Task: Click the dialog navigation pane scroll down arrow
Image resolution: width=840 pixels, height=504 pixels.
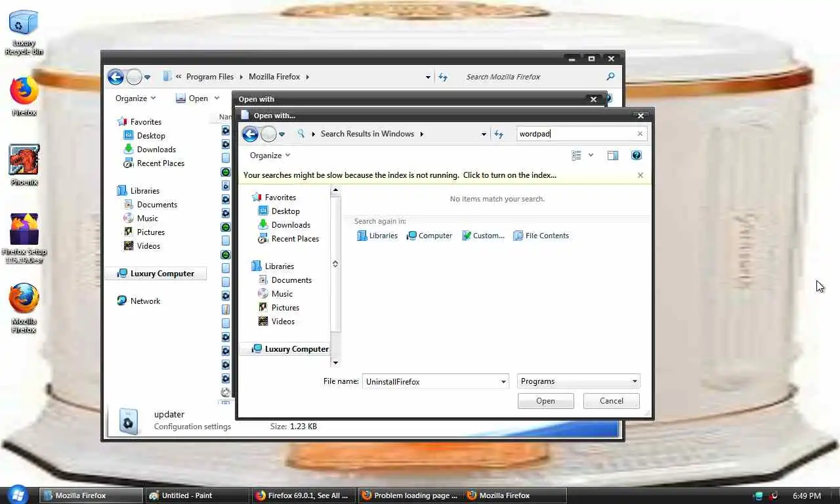Action: (x=335, y=362)
